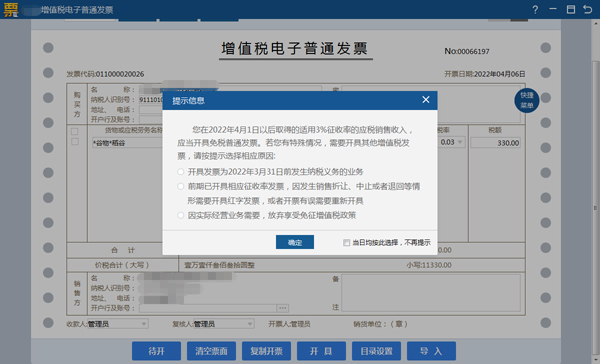Click the 清空票面 button
The image size is (600, 364).
coord(211,351)
